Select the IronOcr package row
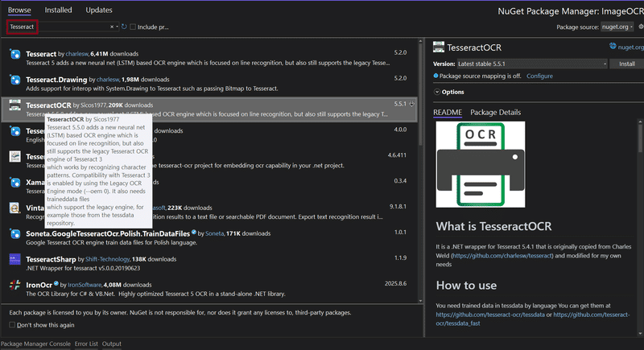The width and height of the screenshot is (644, 350). [x=209, y=289]
